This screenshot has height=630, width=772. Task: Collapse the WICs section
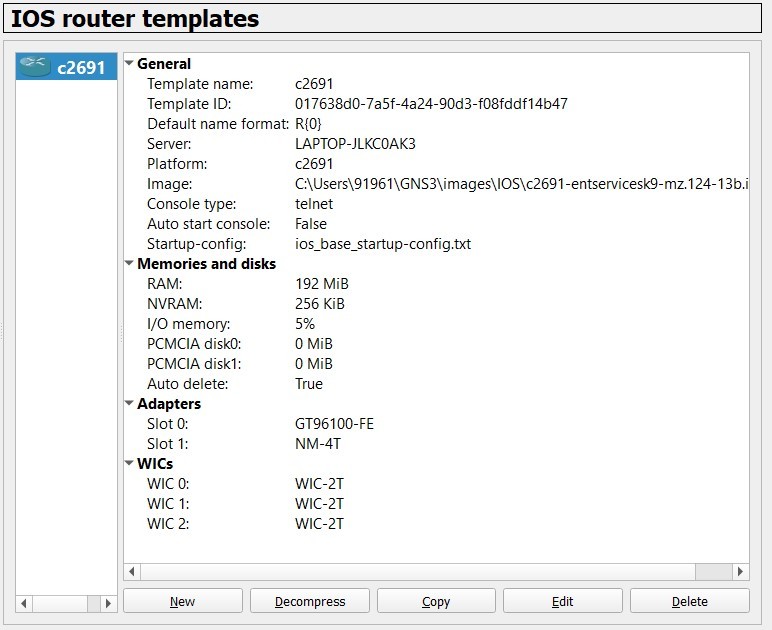[x=129, y=464]
